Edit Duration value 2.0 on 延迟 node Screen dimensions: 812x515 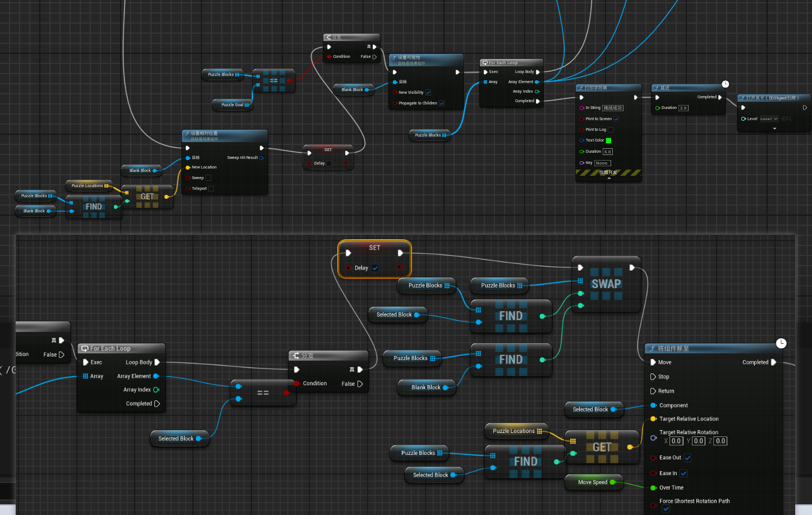click(683, 108)
